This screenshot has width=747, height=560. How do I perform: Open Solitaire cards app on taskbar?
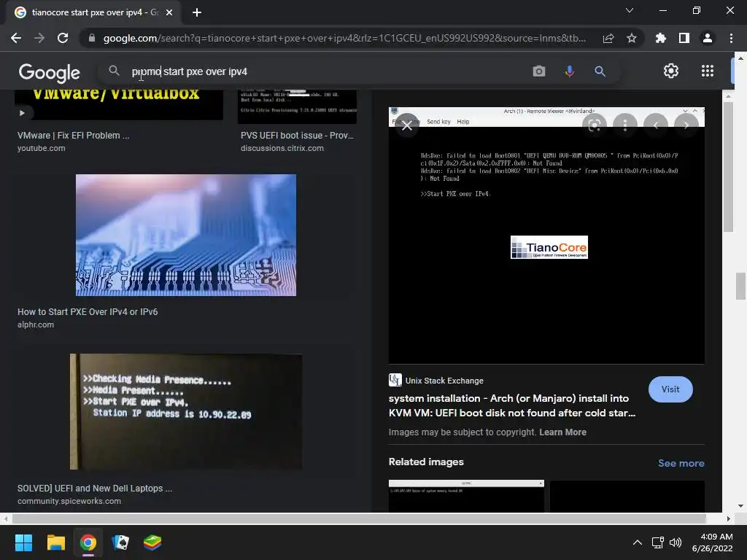pos(120,542)
